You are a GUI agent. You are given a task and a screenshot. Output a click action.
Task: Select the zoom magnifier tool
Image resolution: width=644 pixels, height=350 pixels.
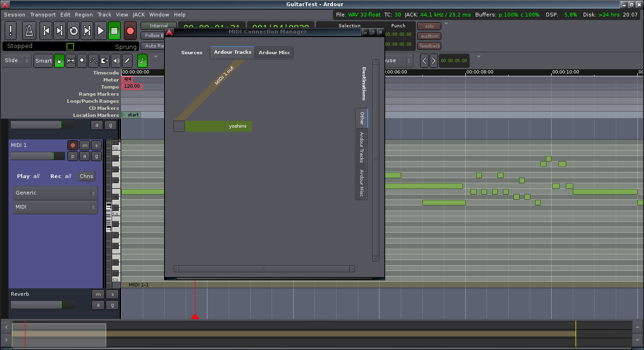[82, 61]
